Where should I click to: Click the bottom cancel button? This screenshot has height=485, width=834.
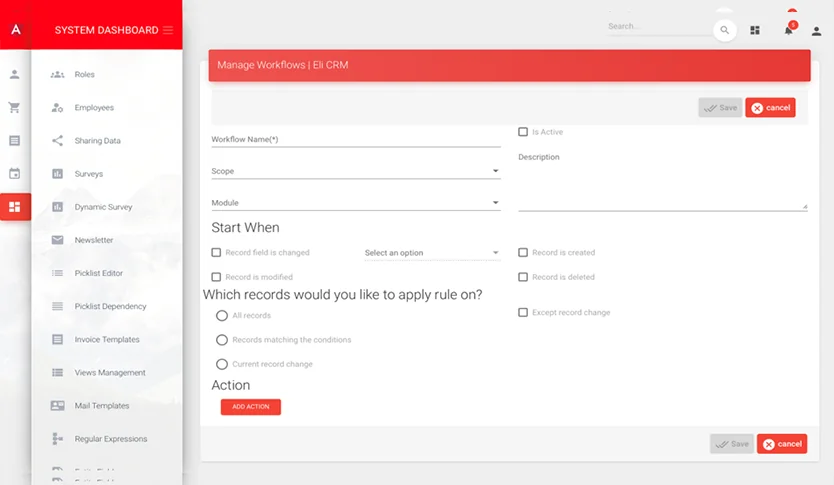point(782,444)
